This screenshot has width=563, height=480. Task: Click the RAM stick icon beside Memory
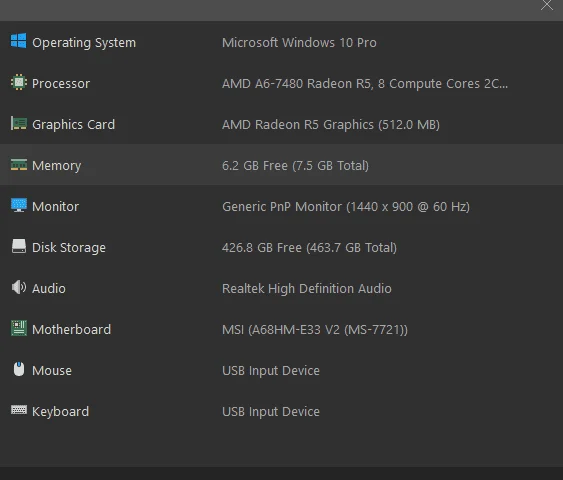point(19,165)
